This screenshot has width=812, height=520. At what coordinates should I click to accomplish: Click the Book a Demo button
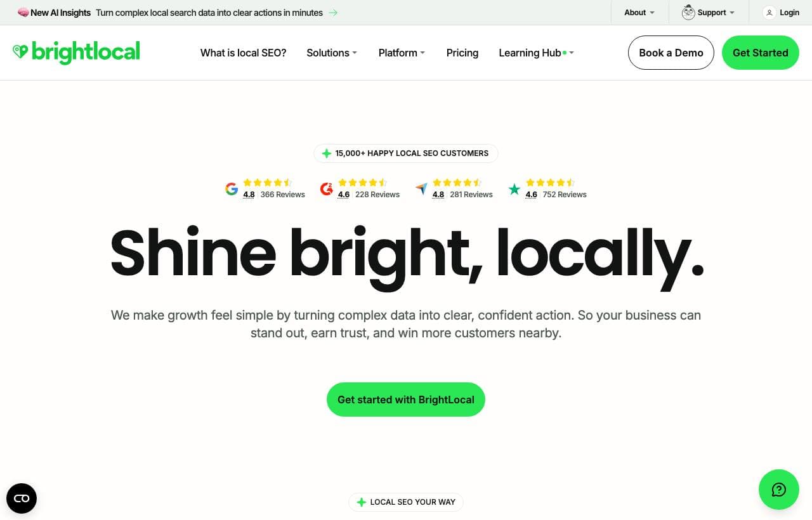671,53
